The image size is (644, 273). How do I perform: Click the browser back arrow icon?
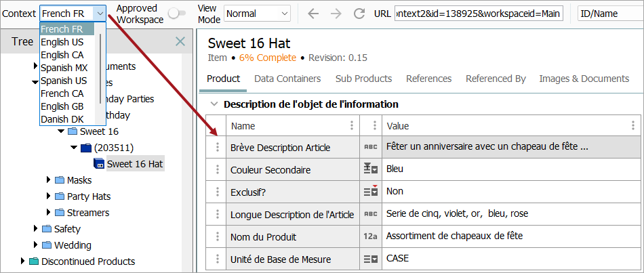point(313,14)
